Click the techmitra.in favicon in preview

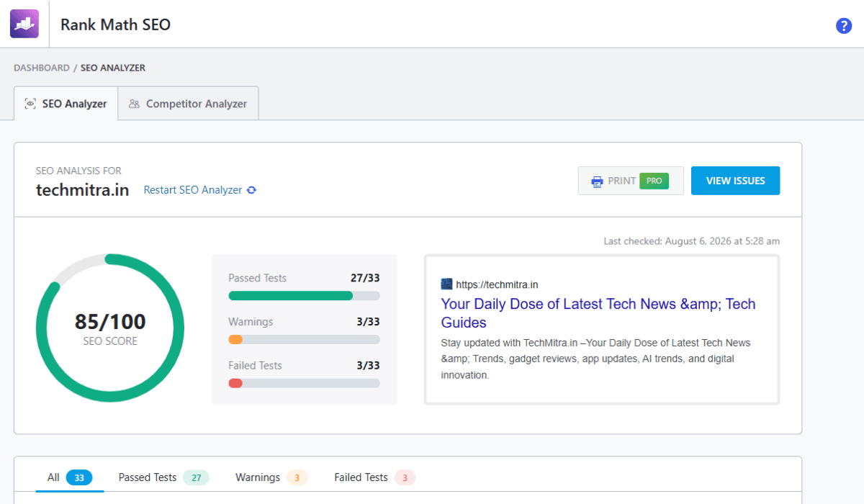tap(446, 284)
